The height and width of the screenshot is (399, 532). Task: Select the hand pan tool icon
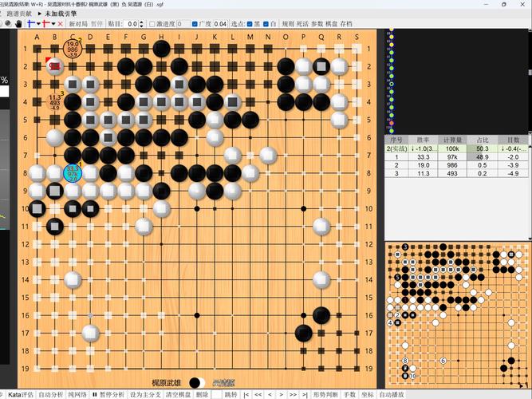(18, 24)
